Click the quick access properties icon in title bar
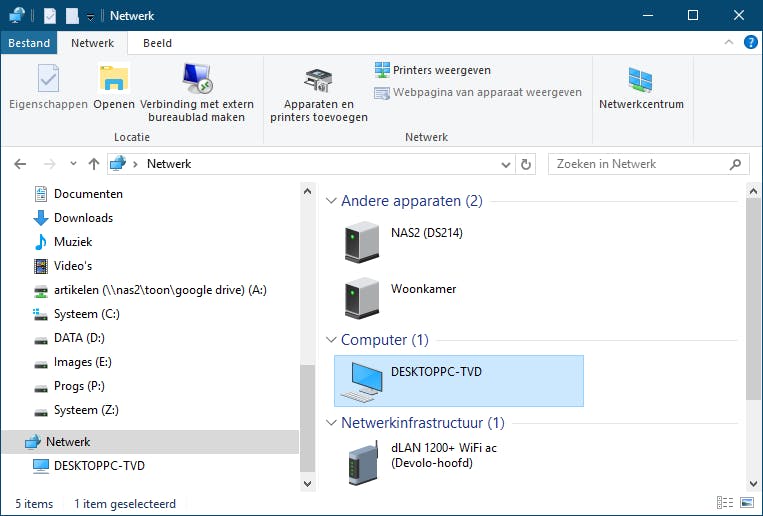This screenshot has width=763, height=516. pyautogui.click(x=50, y=16)
